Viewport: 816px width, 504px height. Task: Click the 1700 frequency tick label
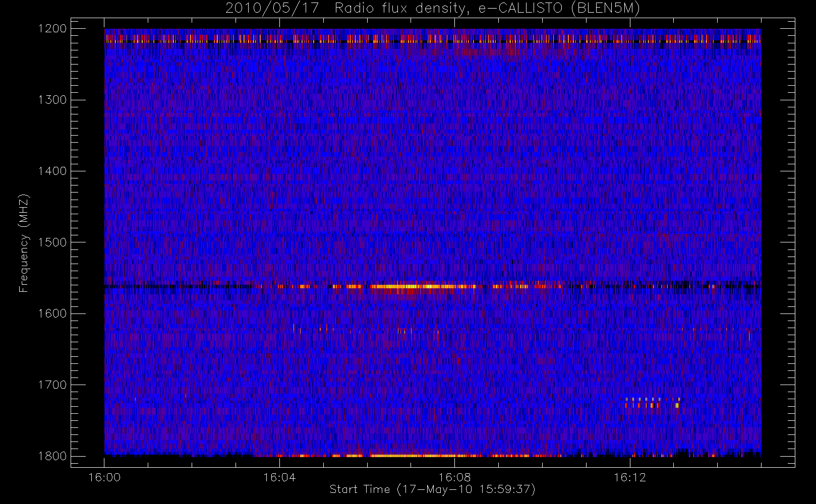[52, 385]
